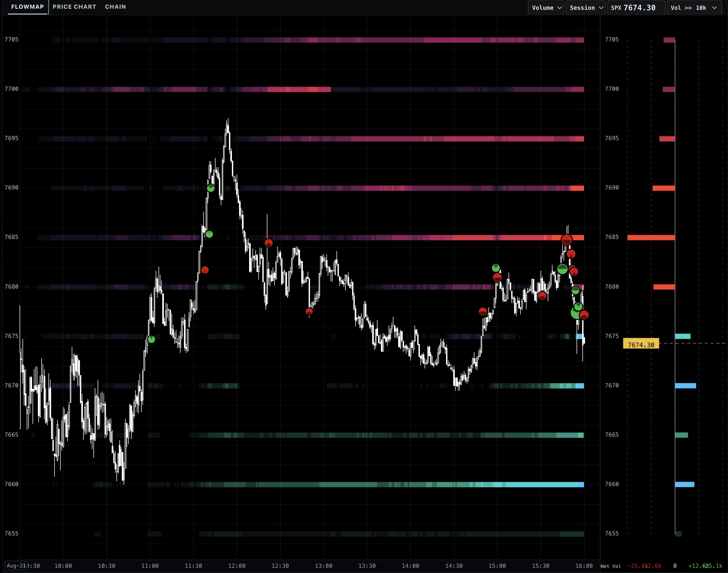The image size is (728, 573).
Task: Click red flow marker near 12:50 below 7680
Action: (309, 312)
